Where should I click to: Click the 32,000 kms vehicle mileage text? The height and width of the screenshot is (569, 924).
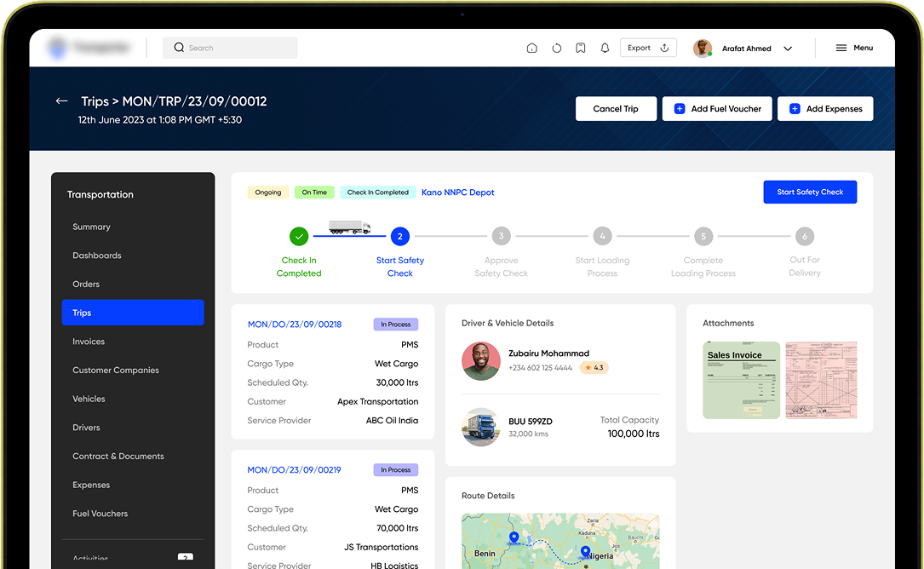pyautogui.click(x=529, y=434)
